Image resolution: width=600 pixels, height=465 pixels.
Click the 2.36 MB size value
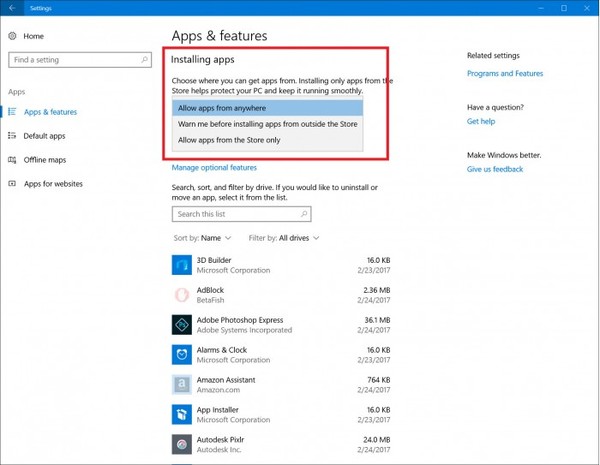point(377,290)
